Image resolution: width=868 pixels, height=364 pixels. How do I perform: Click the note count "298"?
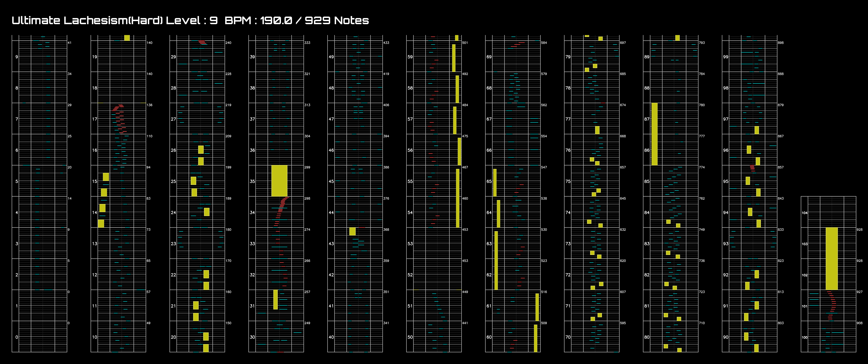click(x=307, y=198)
